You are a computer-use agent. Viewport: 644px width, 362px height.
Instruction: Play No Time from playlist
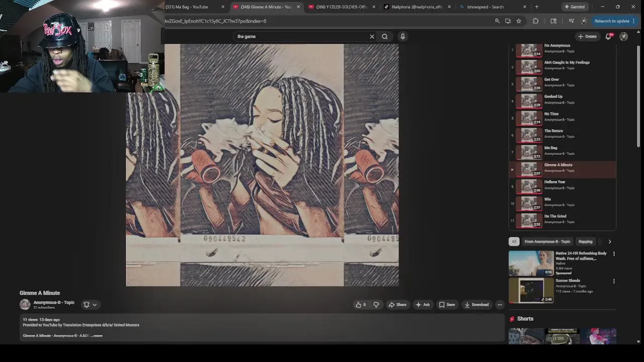click(562, 119)
